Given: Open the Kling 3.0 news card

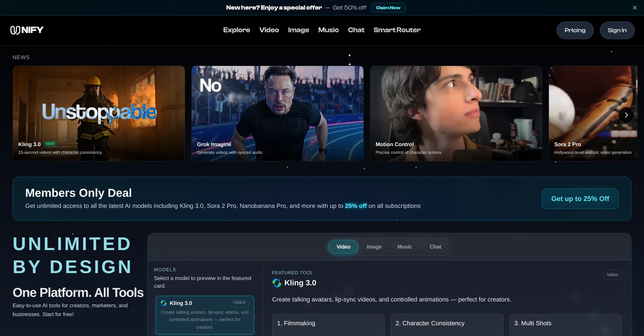Looking at the screenshot, I should click(x=99, y=113).
